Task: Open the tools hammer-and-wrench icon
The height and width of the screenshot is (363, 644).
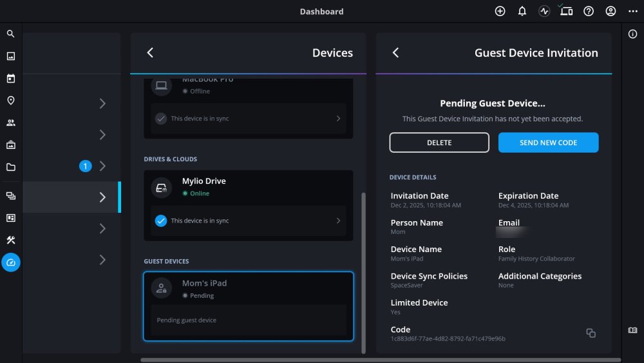Action: pyautogui.click(x=11, y=240)
